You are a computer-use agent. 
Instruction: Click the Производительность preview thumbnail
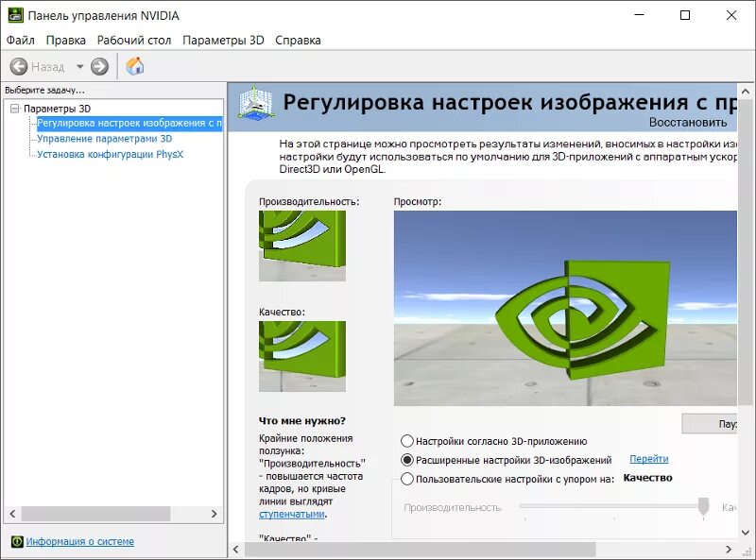[302, 246]
